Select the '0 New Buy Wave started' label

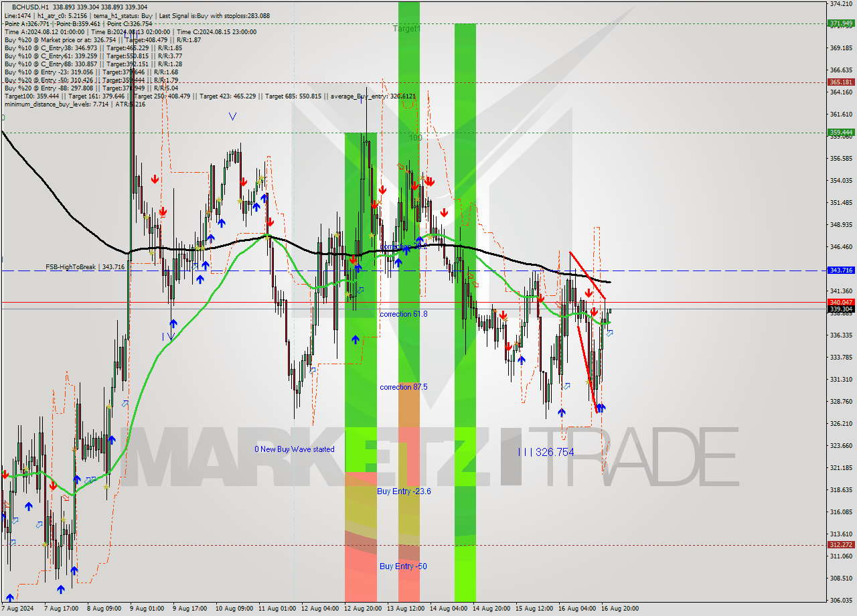295,449
